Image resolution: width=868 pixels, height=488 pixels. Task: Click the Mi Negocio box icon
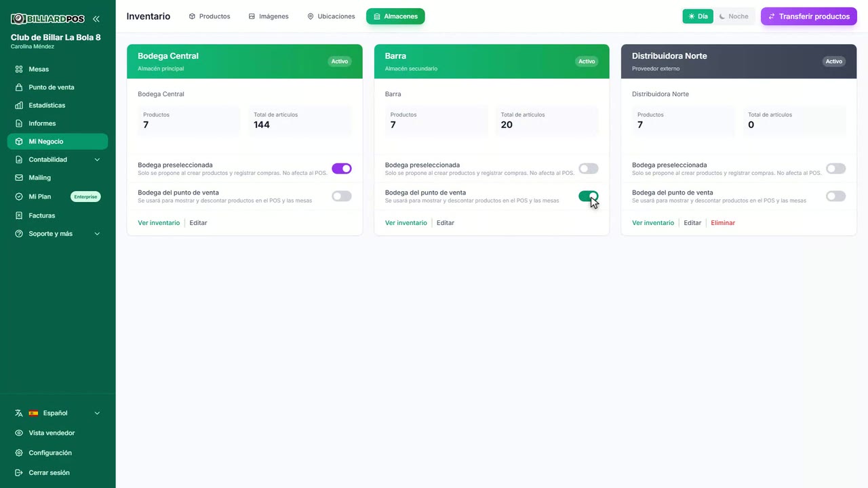pos(19,142)
